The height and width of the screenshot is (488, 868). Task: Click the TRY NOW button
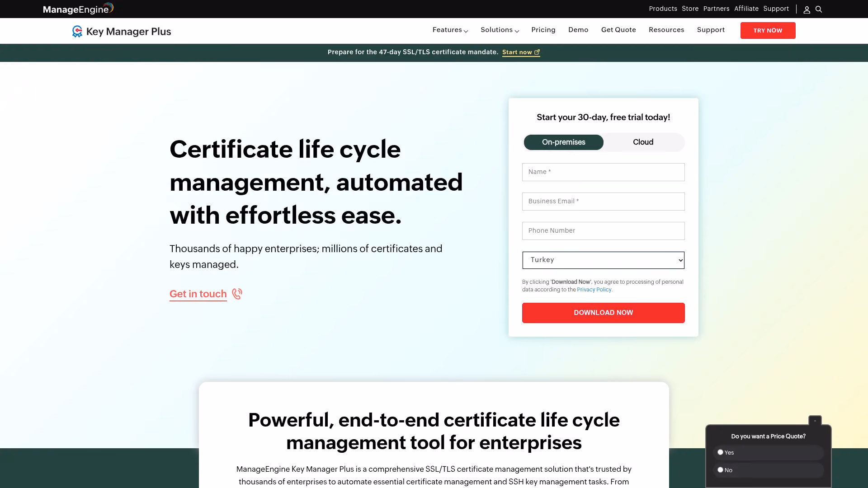[x=768, y=30]
